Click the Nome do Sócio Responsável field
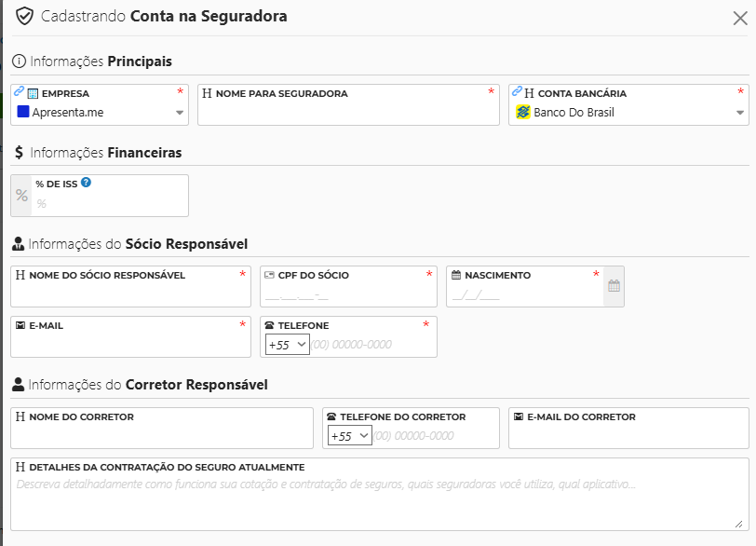The image size is (756, 546). tap(130, 295)
